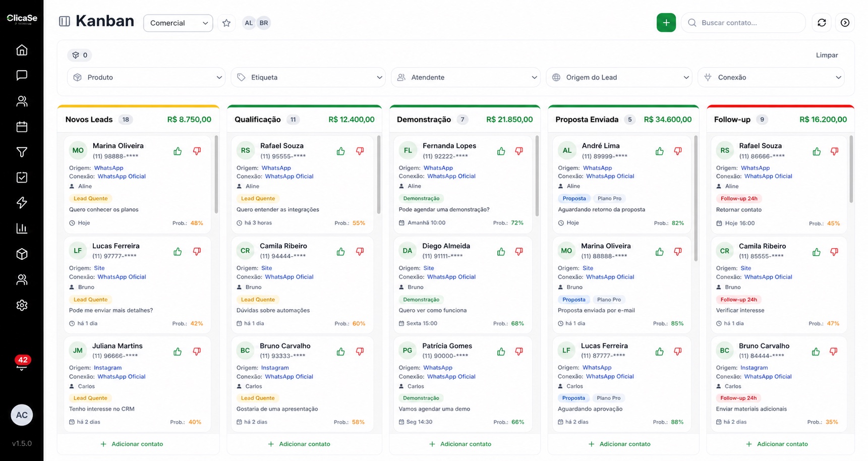Click the active filter count badge 0
The width and height of the screenshot is (868, 461).
pos(80,55)
